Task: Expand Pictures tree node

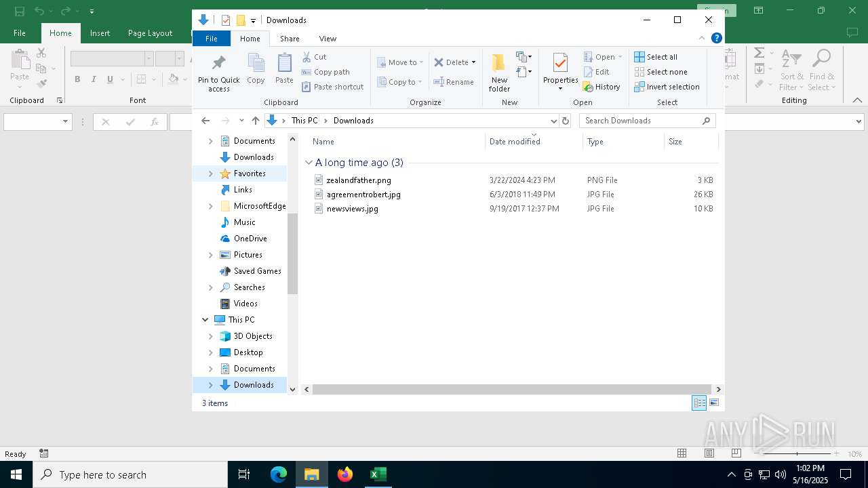Action: pyautogui.click(x=210, y=255)
